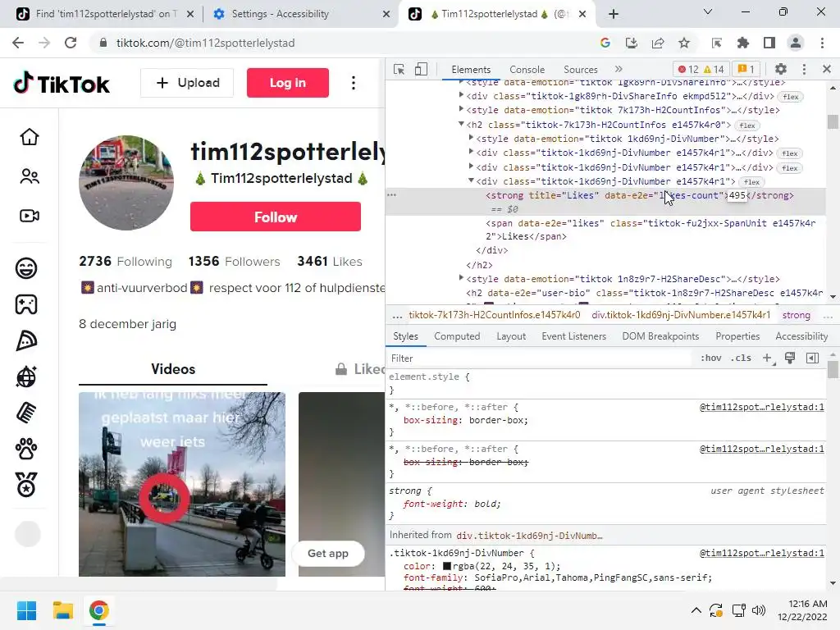Expand style 1kd69nj-DivNumber node
The image size is (840, 630).
pyautogui.click(x=471, y=138)
